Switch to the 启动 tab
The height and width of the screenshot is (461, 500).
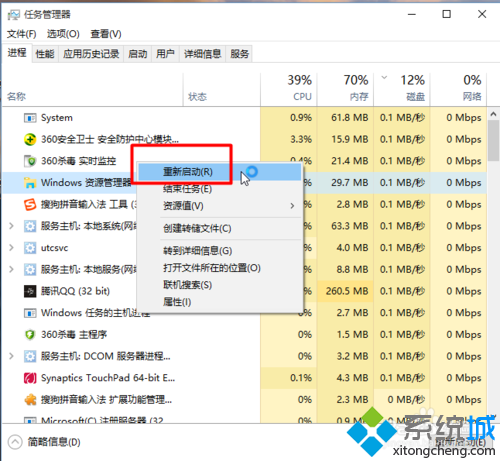(x=138, y=54)
